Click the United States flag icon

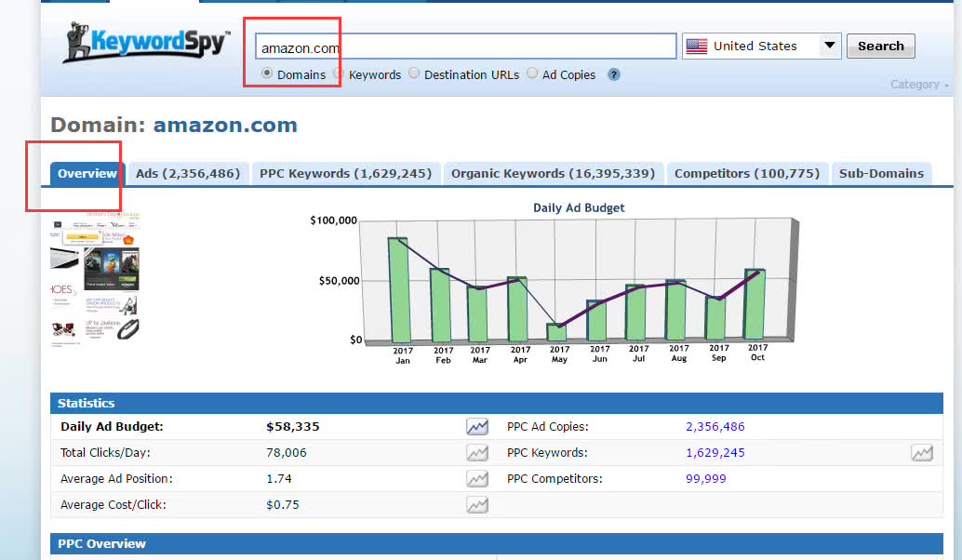[x=696, y=46]
